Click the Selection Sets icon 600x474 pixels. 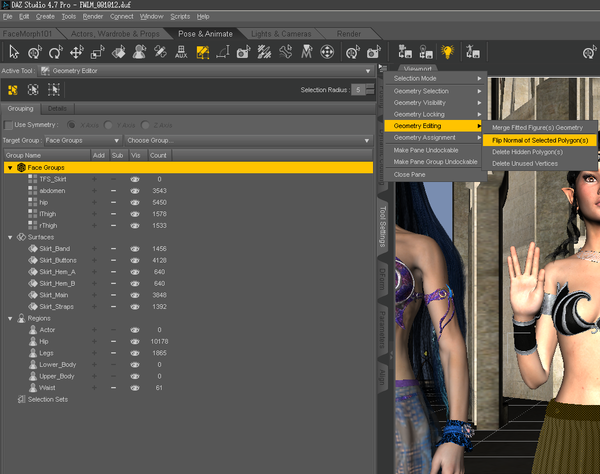click(x=21, y=399)
